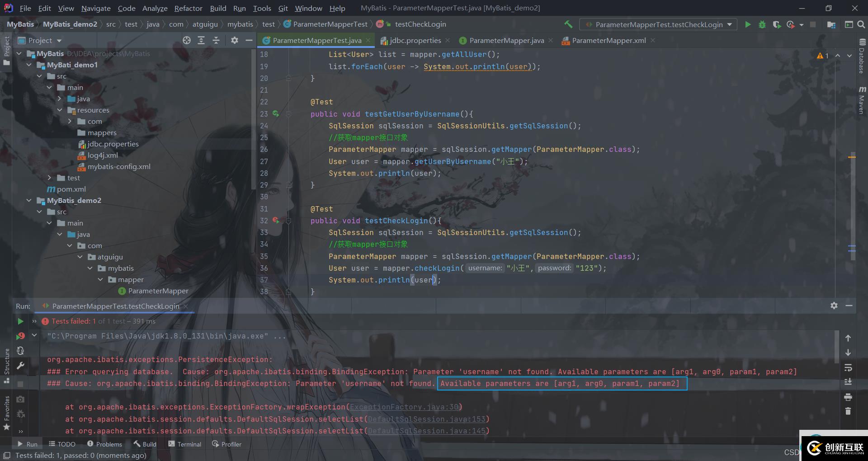Select mybatis-config.xml in project tree
Viewport: 868px width, 461px height.
pyautogui.click(x=114, y=166)
